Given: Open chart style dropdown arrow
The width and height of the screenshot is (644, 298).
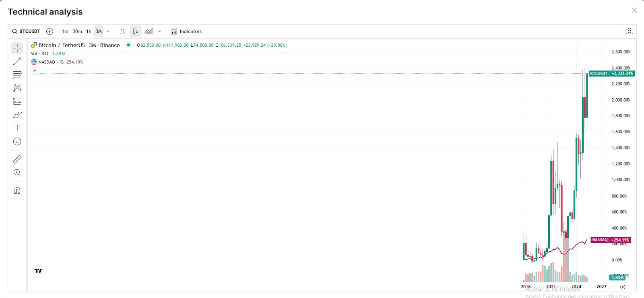Looking at the screenshot, I should coord(160,31).
